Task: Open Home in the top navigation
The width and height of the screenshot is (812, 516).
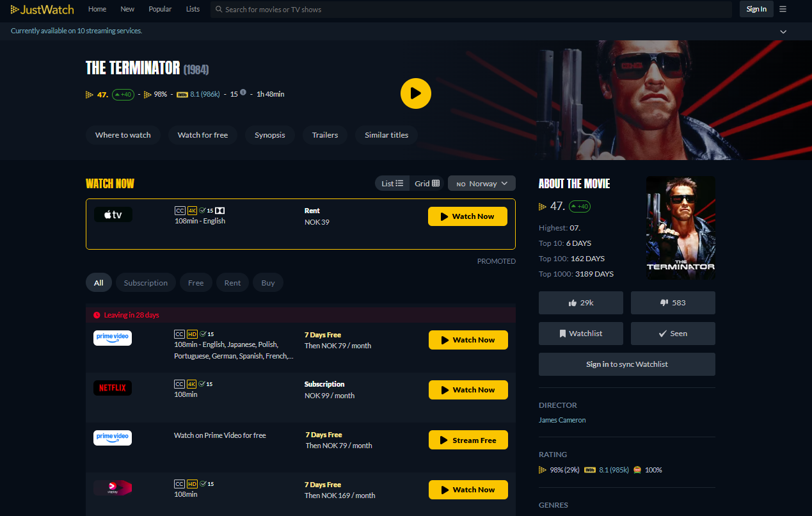Action: pyautogui.click(x=97, y=9)
